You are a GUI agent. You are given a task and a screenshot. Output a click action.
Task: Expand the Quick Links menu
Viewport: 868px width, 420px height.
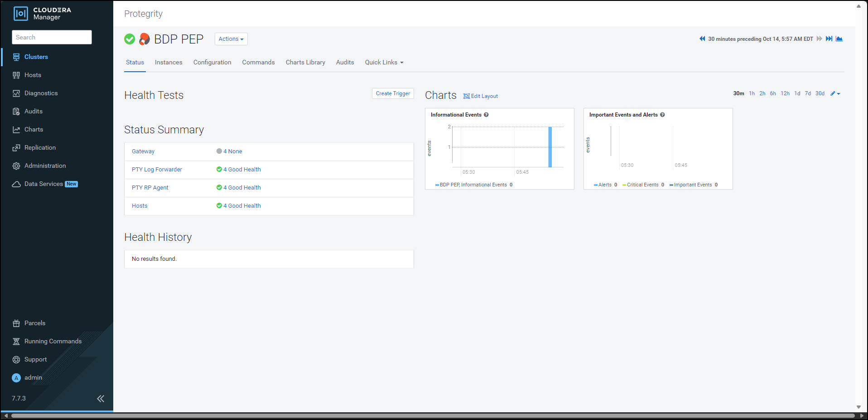[384, 63]
